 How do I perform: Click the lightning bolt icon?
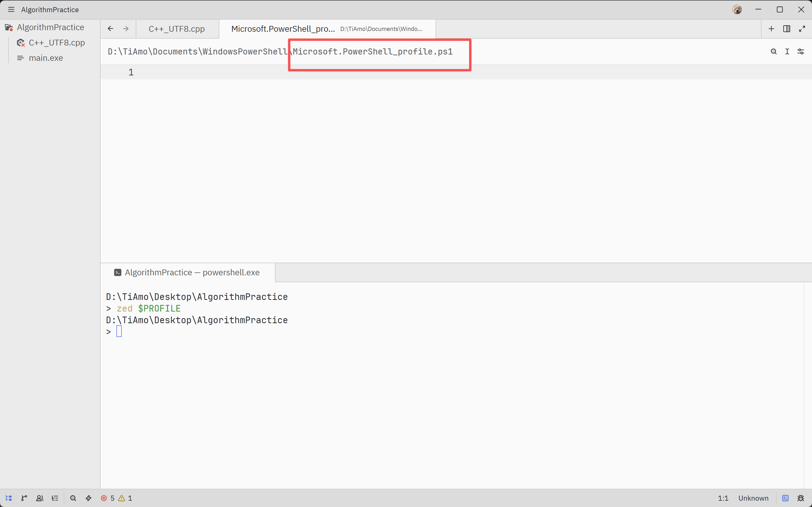click(x=89, y=498)
